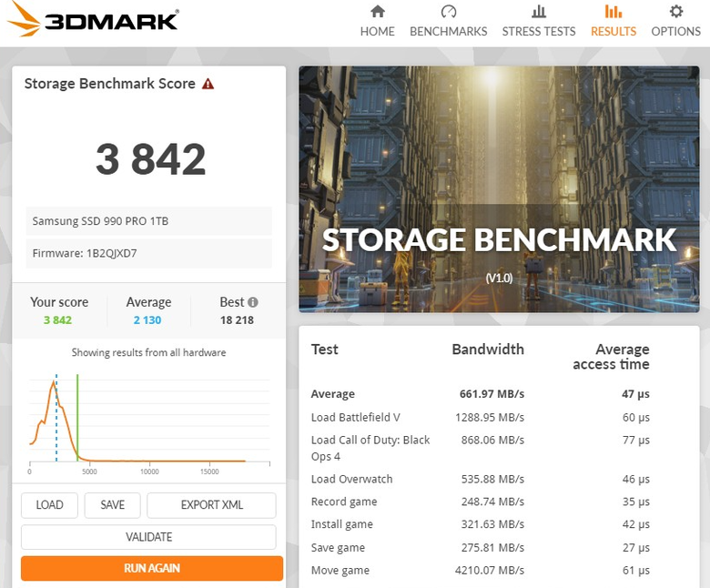Click the Save game row label
Viewport: 710px width, 588px height.
338,548
